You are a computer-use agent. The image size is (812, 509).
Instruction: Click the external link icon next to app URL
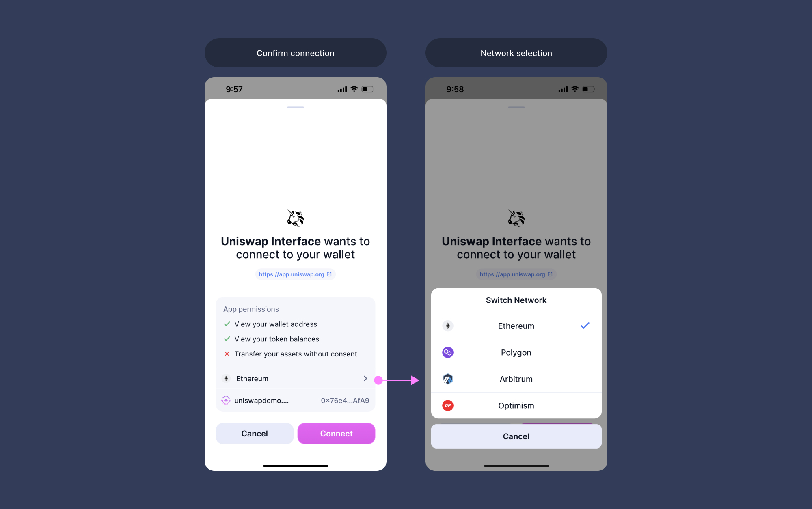(330, 274)
